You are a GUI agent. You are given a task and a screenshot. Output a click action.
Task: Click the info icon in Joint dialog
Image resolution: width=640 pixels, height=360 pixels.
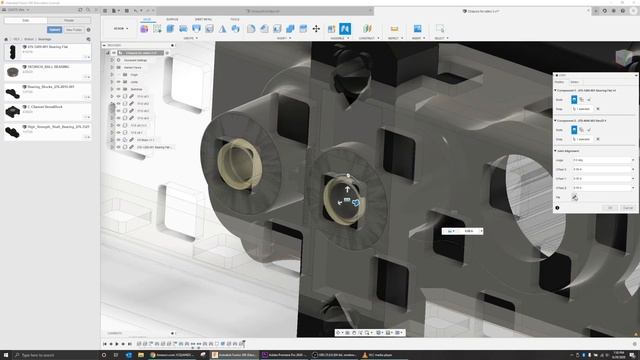[557, 208]
